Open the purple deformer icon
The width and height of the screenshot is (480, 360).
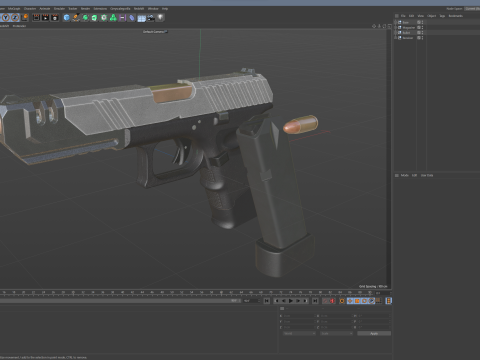coord(123,17)
